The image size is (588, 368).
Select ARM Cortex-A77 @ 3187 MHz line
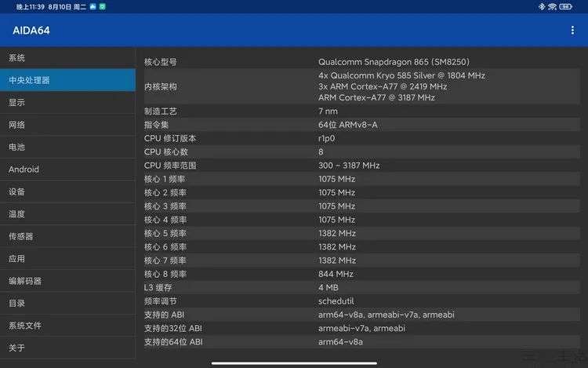tap(376, 97)
